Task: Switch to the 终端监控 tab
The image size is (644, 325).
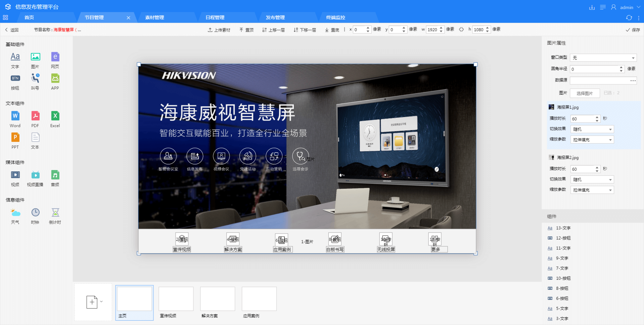Action: click(336, 17)
